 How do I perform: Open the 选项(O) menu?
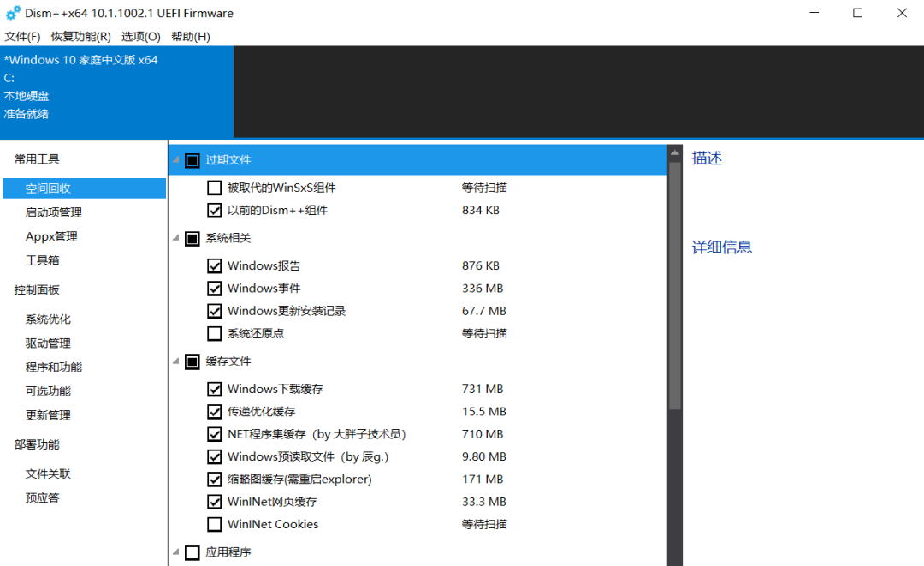[x=141, y=37]
